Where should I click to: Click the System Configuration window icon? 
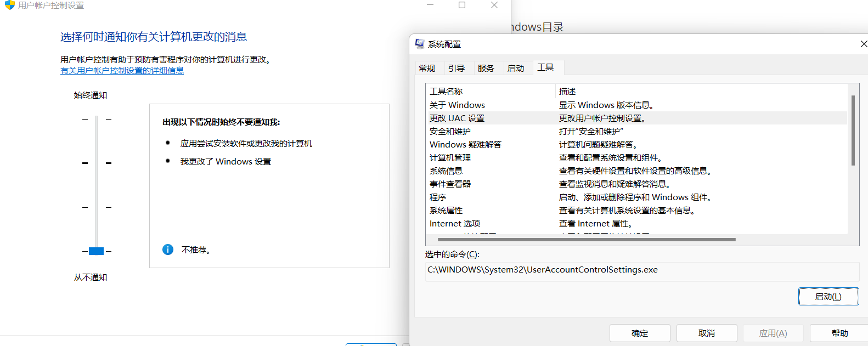pyautogui.click(x=420, y=44)
